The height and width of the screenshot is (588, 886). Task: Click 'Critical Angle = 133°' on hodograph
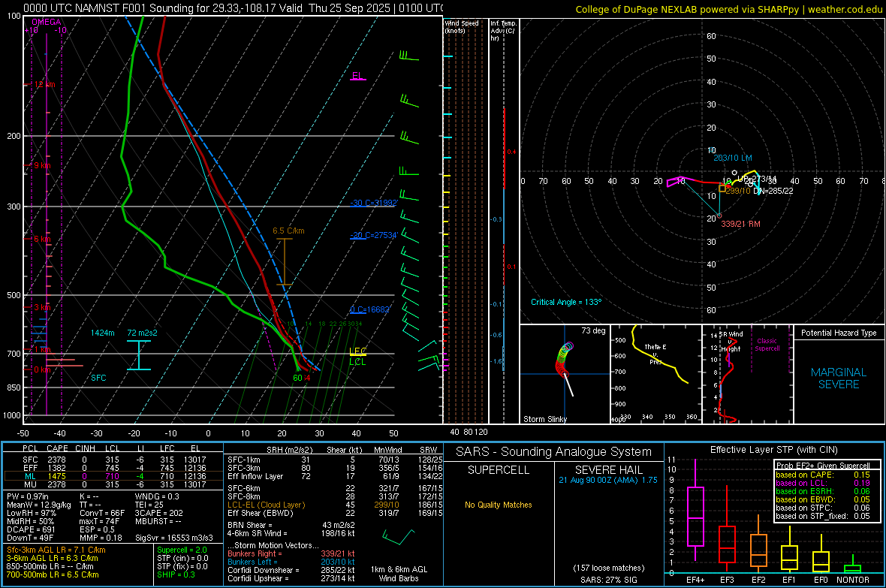pos(566,302)
